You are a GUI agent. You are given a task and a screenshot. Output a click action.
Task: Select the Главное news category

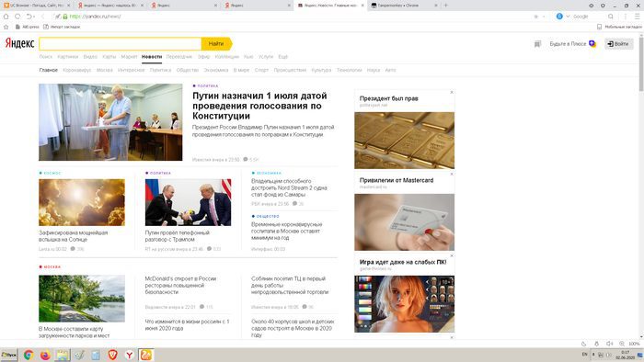click(x=49, y=70)
